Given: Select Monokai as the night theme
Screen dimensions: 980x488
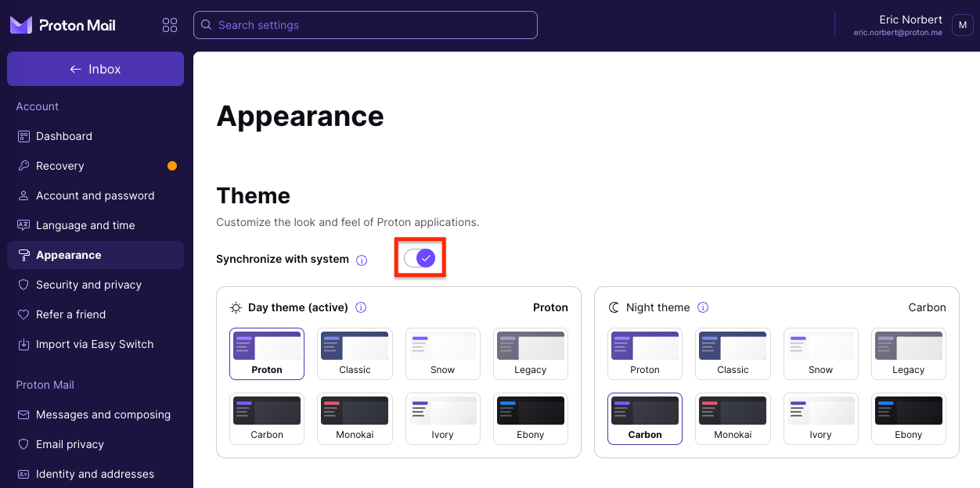Looking at the screenshot, I should point(733,418).
